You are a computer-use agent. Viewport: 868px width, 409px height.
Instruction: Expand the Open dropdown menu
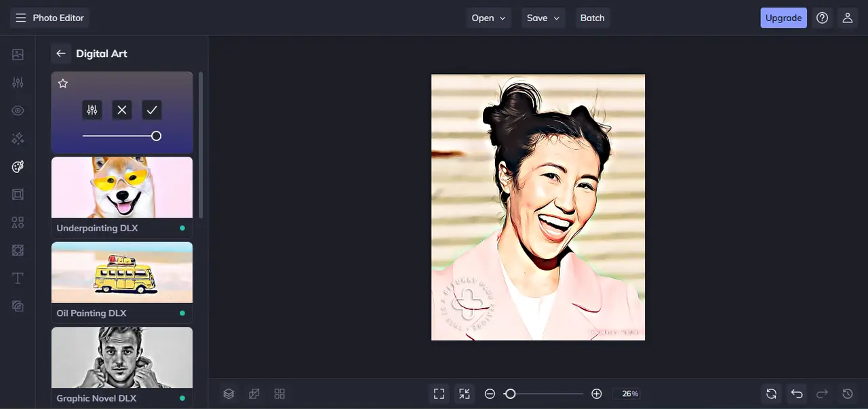coord(489,18)
